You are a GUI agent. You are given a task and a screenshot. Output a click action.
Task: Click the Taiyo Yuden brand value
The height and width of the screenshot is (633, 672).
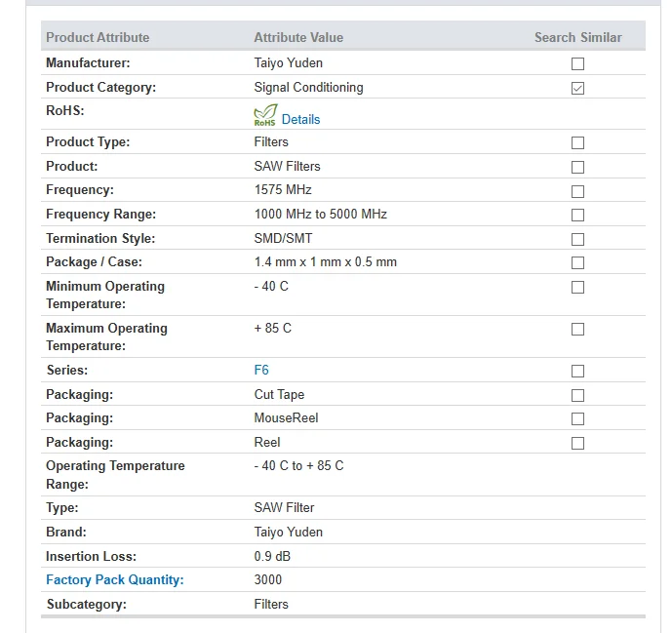[x=288, y=533]
